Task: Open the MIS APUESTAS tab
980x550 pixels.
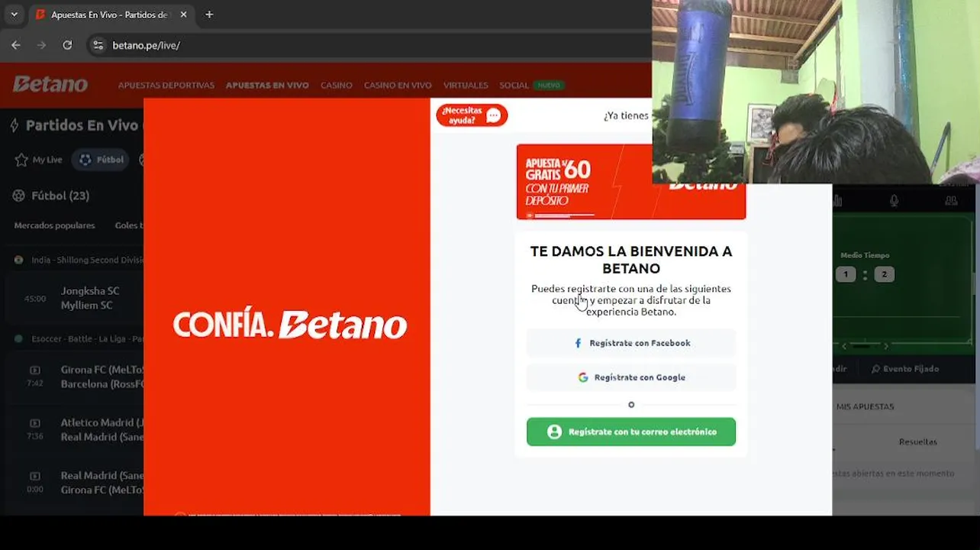Action: [865, 406]
